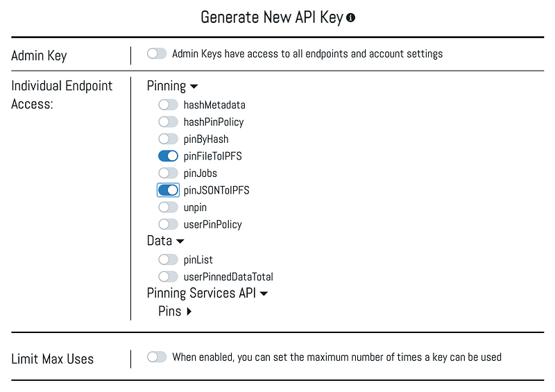
Task: Disable the pinFileToIPFS toggle
Action: click(168, 156)
